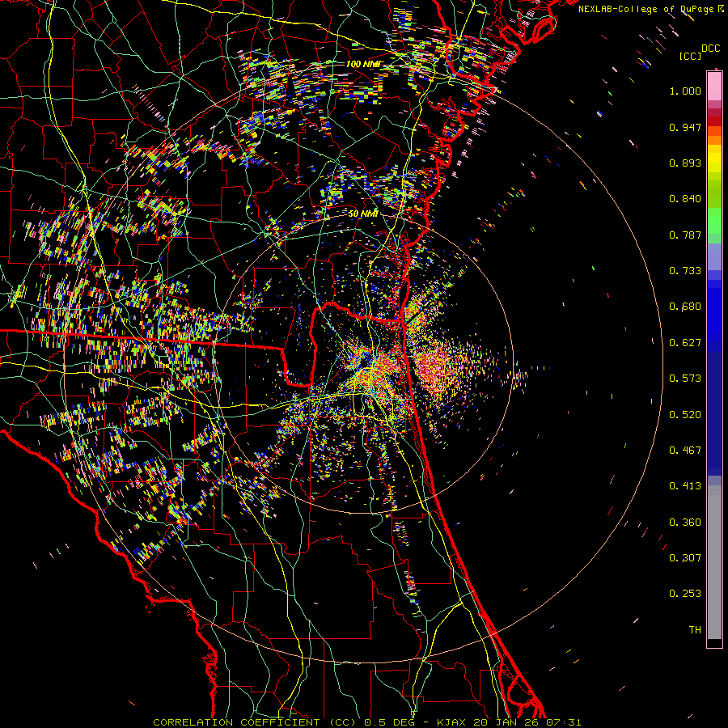Click the 100 NMI range ring label
Screen dimensions: 728x728
(x=363, y=64)
